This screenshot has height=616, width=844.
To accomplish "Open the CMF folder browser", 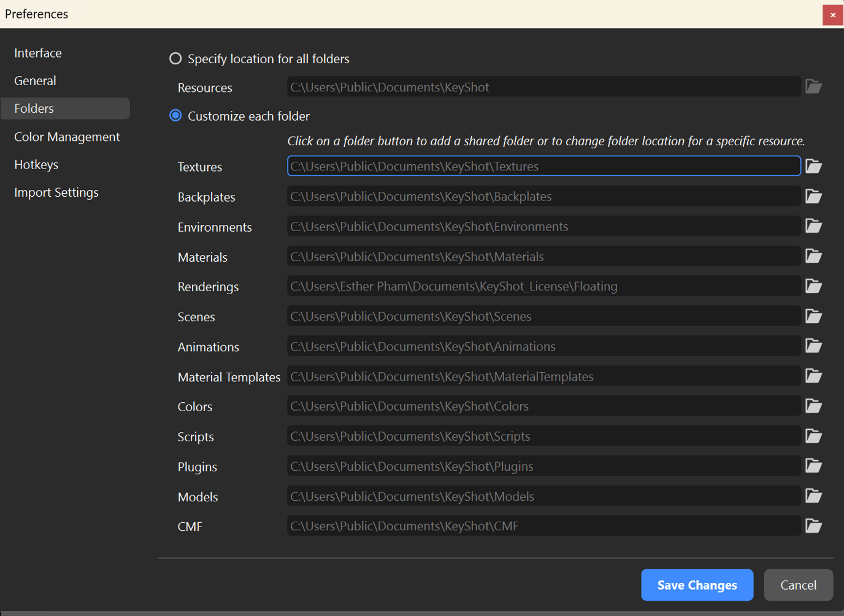I will (813, 525).
